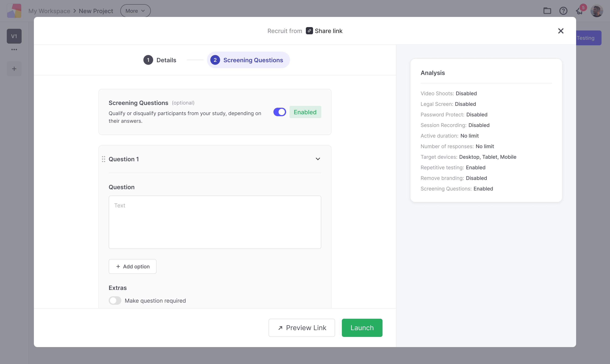The height and width of the screenshot is (364, 610).
Task: Select step 2 Screening Questions
Action: (x=248, y=60)
